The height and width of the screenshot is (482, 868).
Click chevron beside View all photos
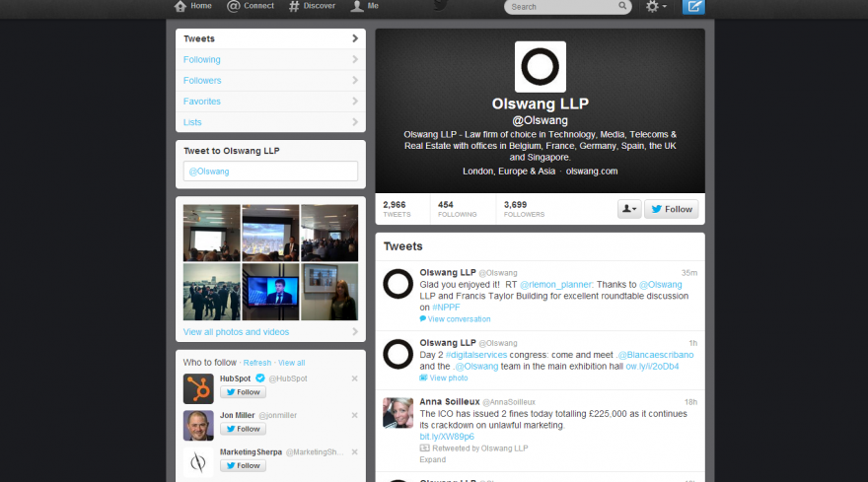pyautogui.click(x=355, y=331)
